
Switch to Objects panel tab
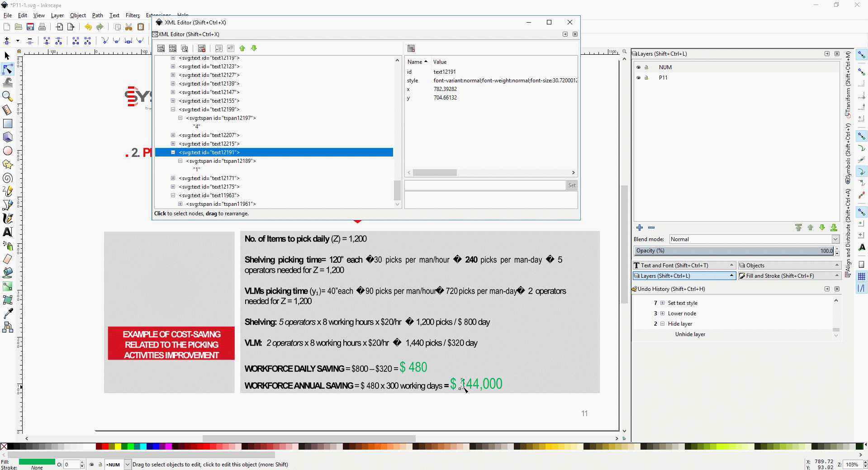790,265
